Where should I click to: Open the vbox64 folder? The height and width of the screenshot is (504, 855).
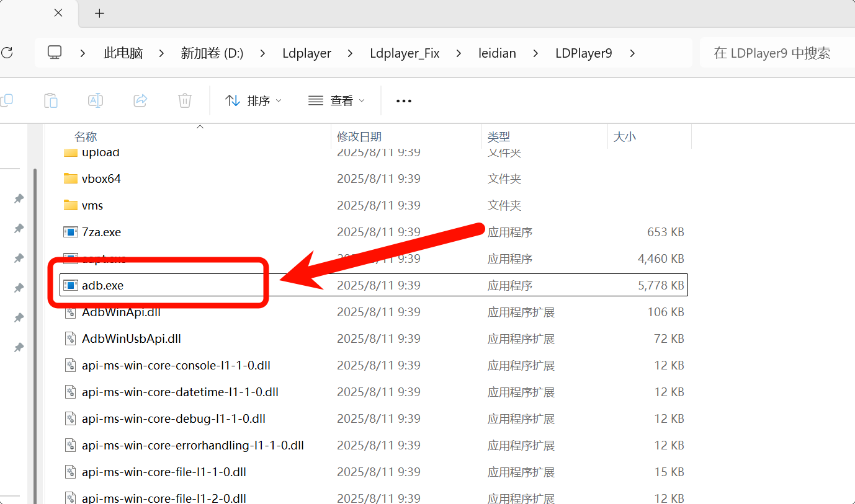click(101, 179)
